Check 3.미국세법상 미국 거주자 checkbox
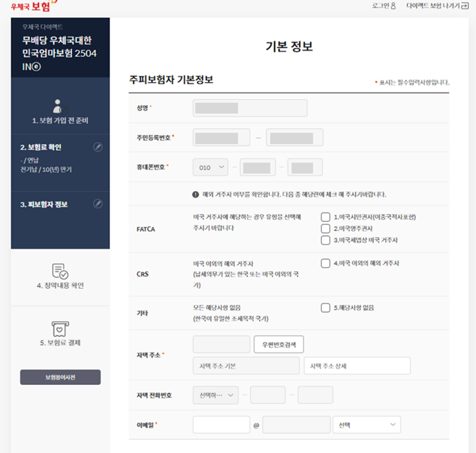 [326, 240]
